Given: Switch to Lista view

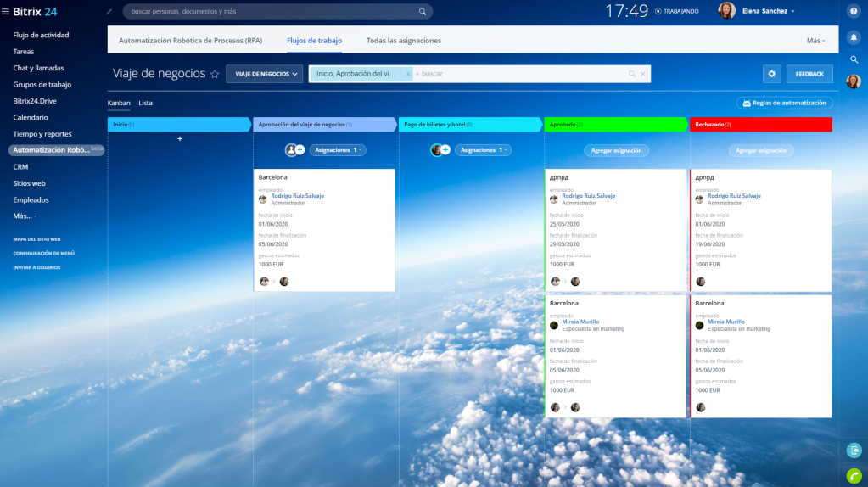Looking at the screenshot, I should click(145, 103).
